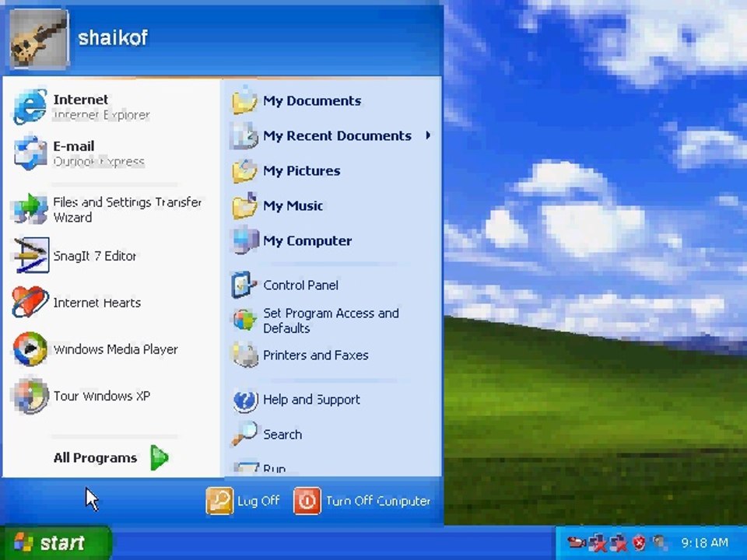Viewport: 747px width, 560px height.
Task: Open the Search companion
Action: pos(332,434)
